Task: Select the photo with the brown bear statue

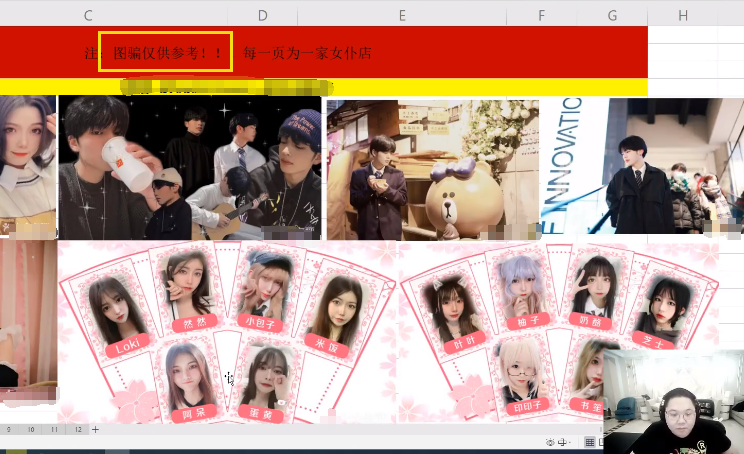Action: (434, 170)
